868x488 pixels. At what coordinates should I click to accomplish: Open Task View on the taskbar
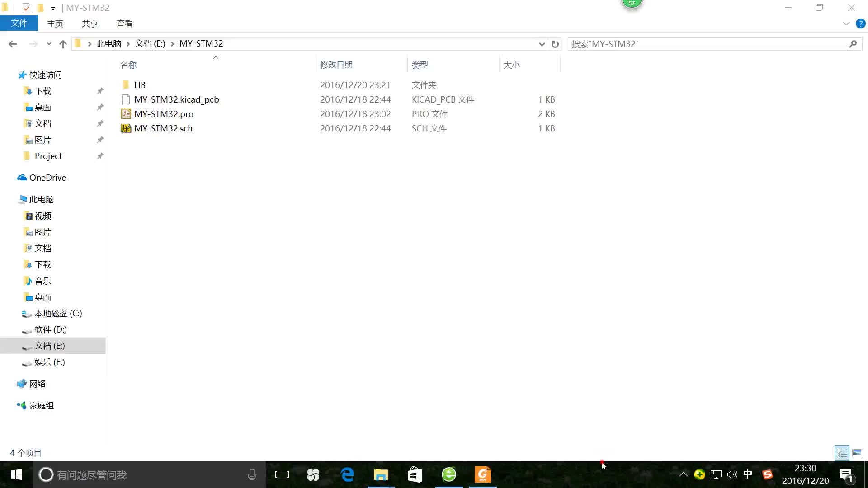(x=282, y=474)
